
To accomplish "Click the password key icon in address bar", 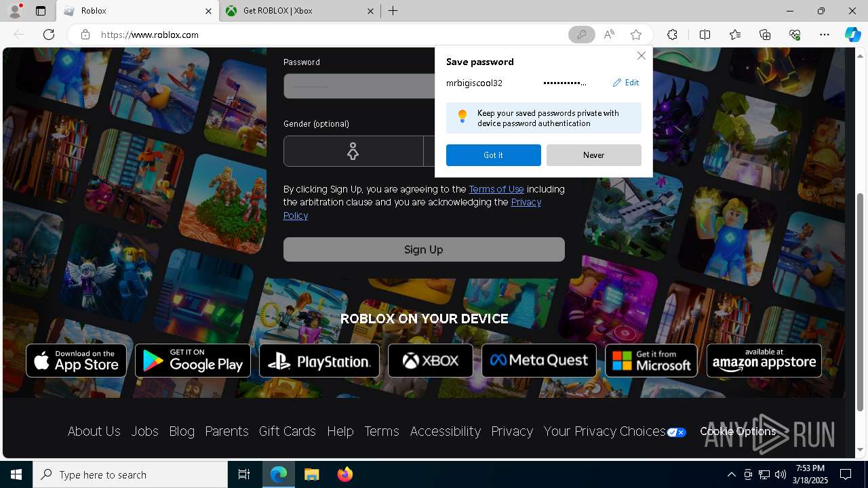I will coord(581,35).
